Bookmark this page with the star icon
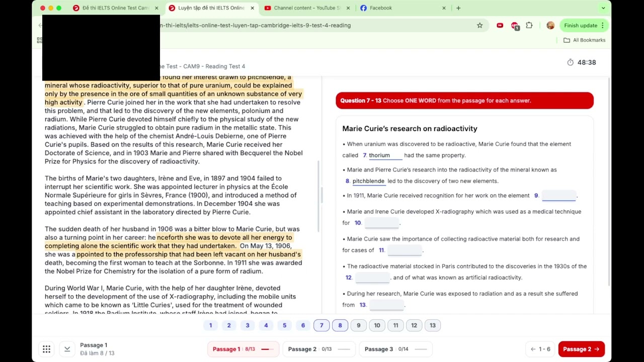The height and width of the screenshot is (362, 644). pos(479,25)
